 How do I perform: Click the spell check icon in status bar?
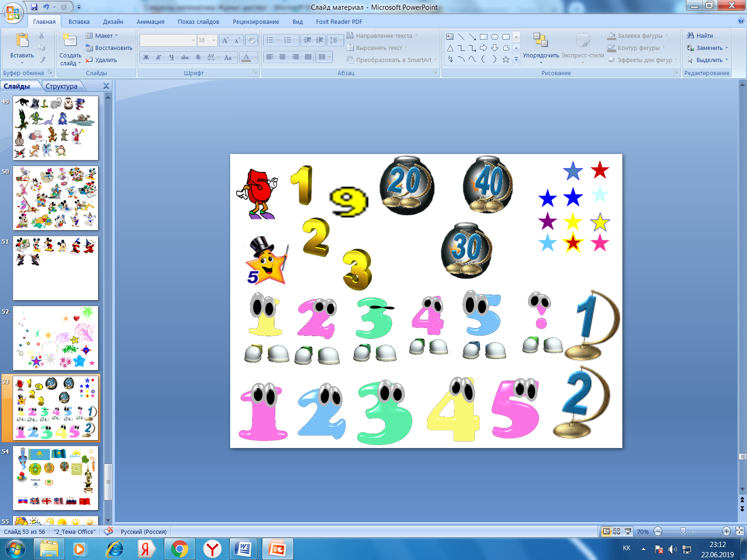[109, 532]
